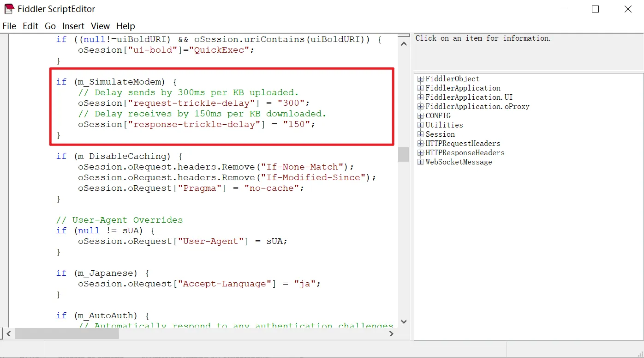Select CONFIG label in the tree

coord(438,116)
